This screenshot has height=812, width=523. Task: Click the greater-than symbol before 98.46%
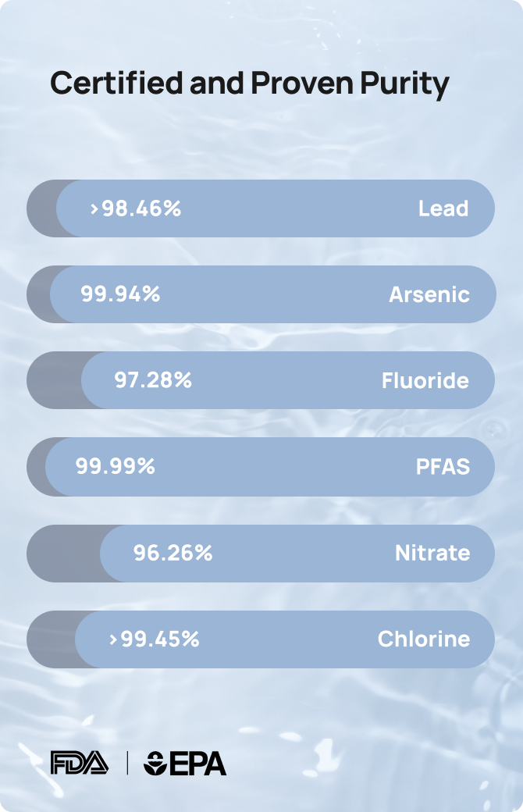point(94,208)
